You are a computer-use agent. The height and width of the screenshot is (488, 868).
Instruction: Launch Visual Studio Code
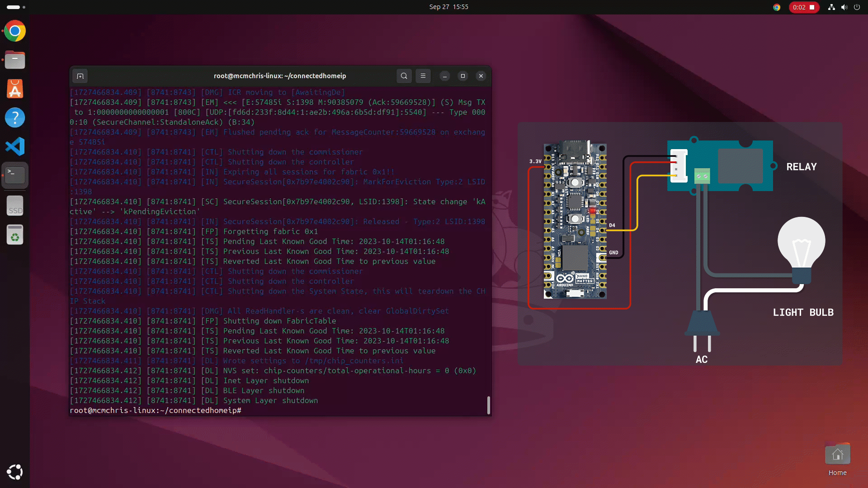click(15, 146)
